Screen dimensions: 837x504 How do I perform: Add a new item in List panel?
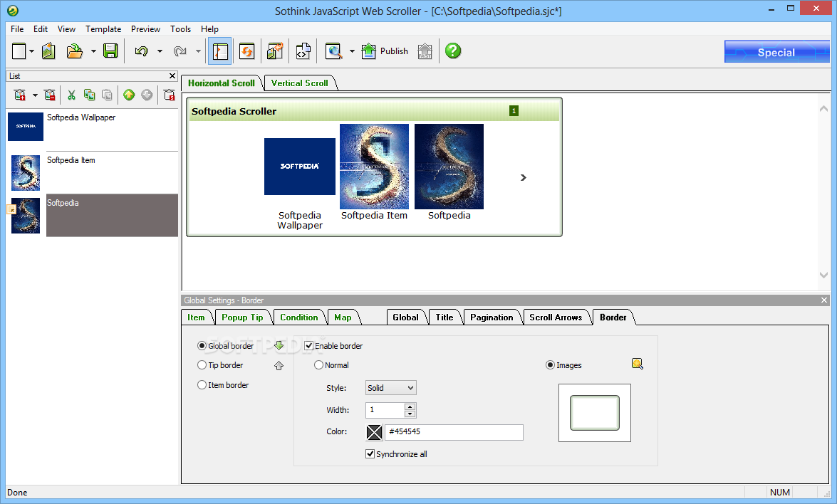click(x=20, y=95)
